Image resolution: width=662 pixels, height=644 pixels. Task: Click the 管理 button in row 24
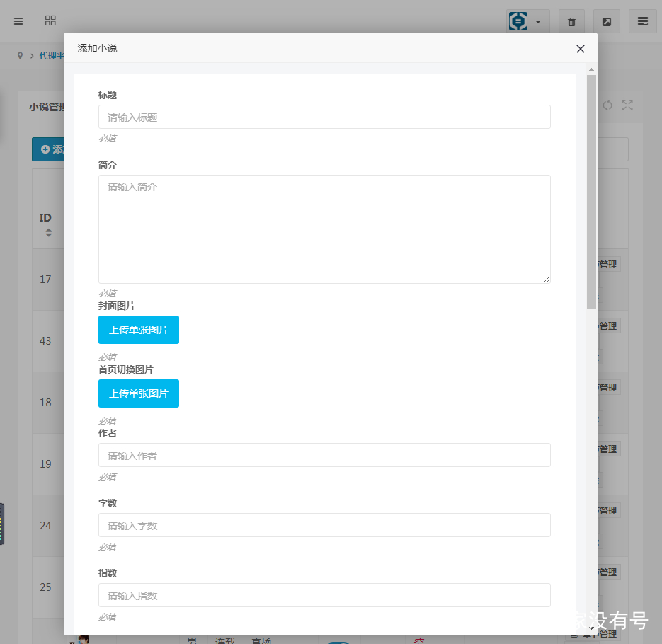click(608, 511)
